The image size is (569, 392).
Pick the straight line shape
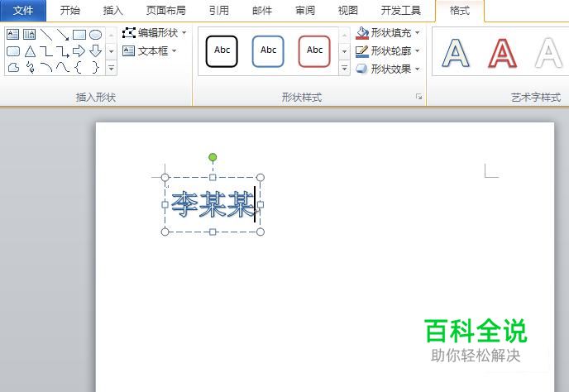click(46, 35)
